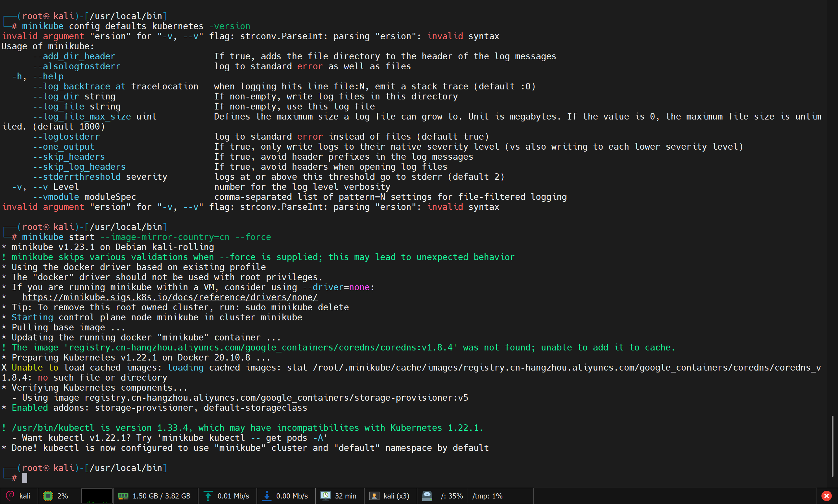Click the kali (x3) sessions label
Screen dimensions: 838x504
click(396, 496)
